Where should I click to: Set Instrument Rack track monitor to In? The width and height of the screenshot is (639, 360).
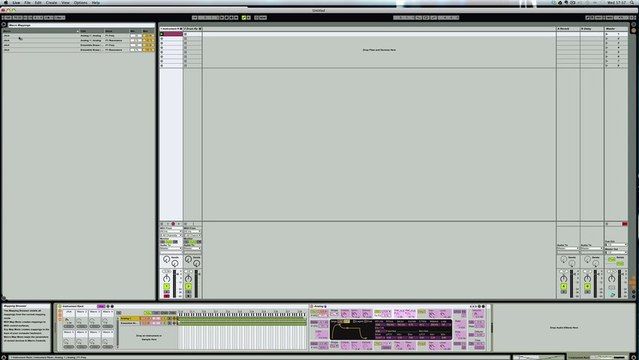(163, 242)
